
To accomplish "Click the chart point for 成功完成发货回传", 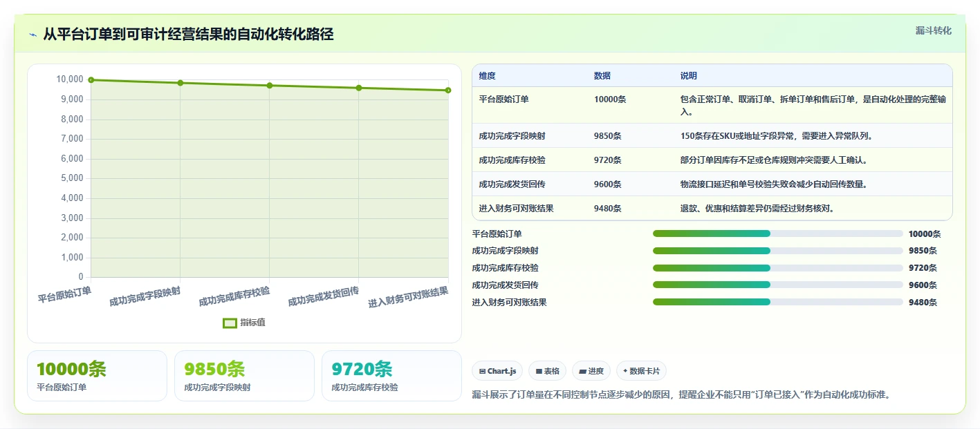I will pyautogui.click(x=359, y=88).
